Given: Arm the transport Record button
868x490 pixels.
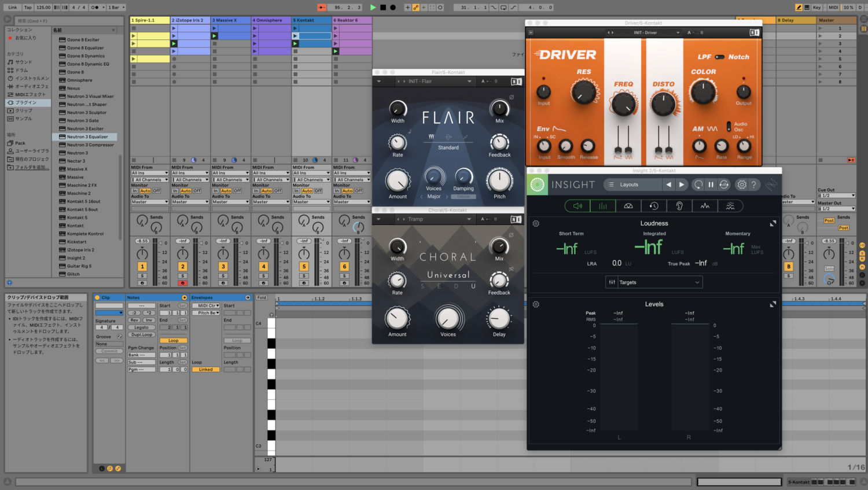Looking at the screenshot, I should tap(393, 8).
